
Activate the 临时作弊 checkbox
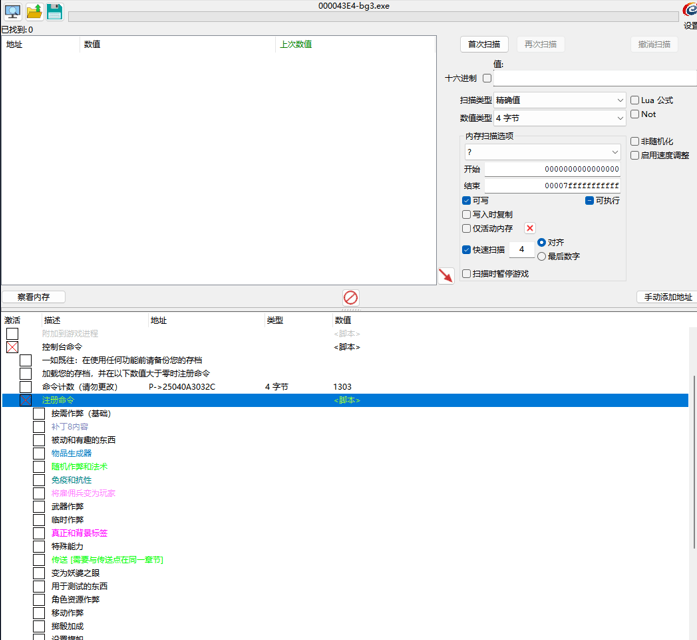(39, 520)
